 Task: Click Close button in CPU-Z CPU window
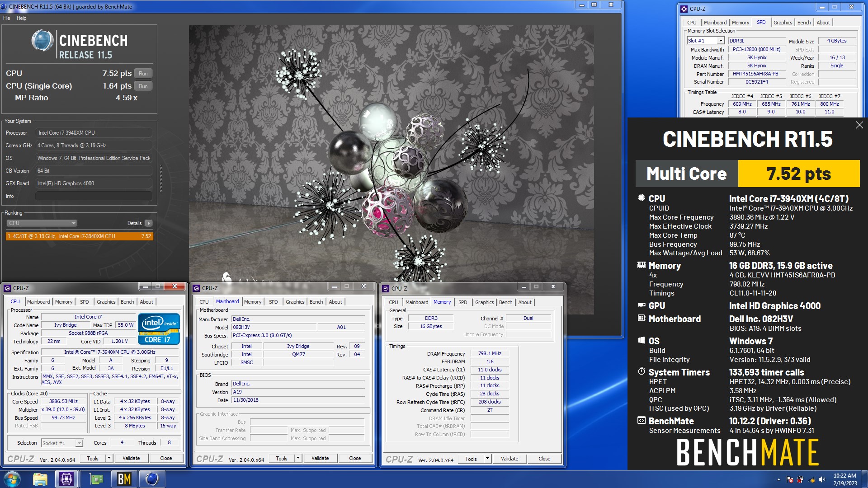coord(166,458)
